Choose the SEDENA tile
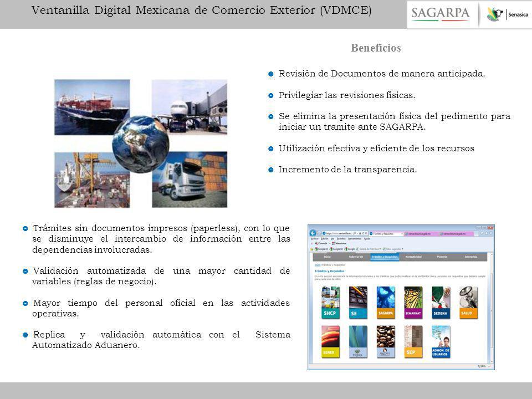The image size is (532, 399). pos(441,303)
